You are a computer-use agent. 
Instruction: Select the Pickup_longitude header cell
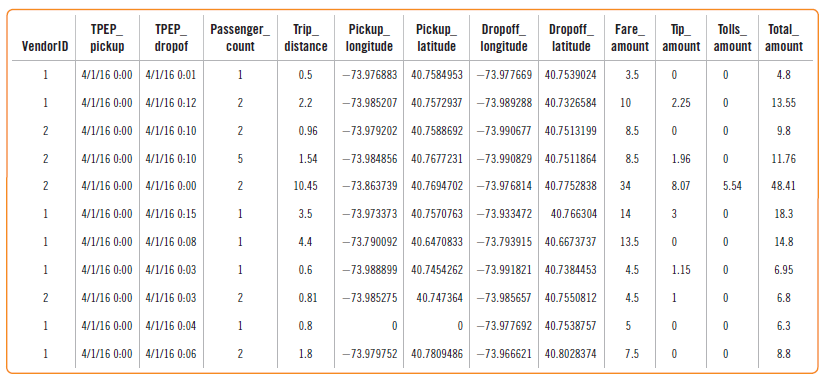click(368, 37)
